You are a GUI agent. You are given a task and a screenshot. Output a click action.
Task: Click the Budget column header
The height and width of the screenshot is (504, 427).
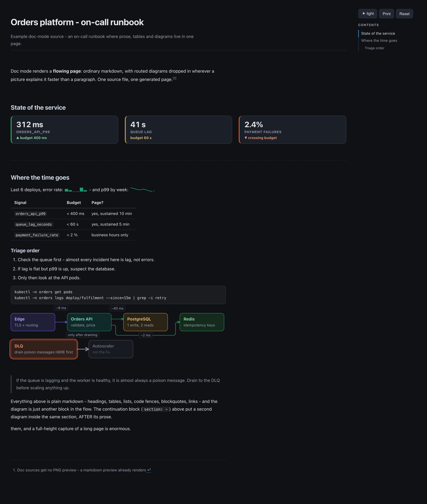74,202
